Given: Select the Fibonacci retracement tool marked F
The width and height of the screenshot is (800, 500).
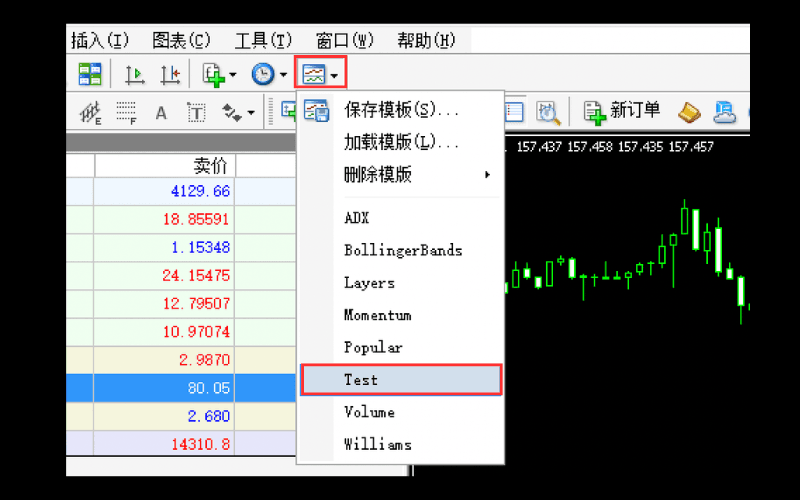Looking at the screenshot, I should (126, 113).
